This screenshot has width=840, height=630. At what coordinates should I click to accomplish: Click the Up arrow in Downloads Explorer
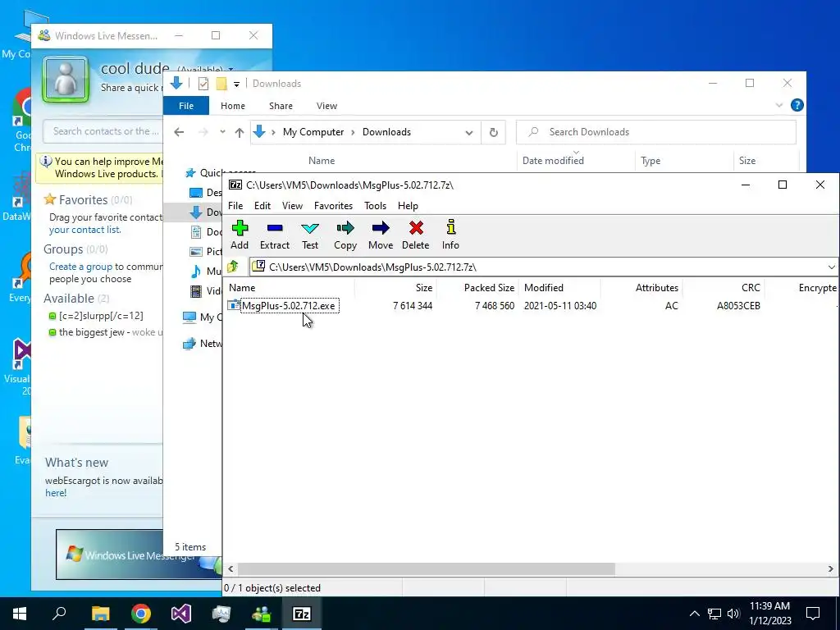click(x=240, y=132)
